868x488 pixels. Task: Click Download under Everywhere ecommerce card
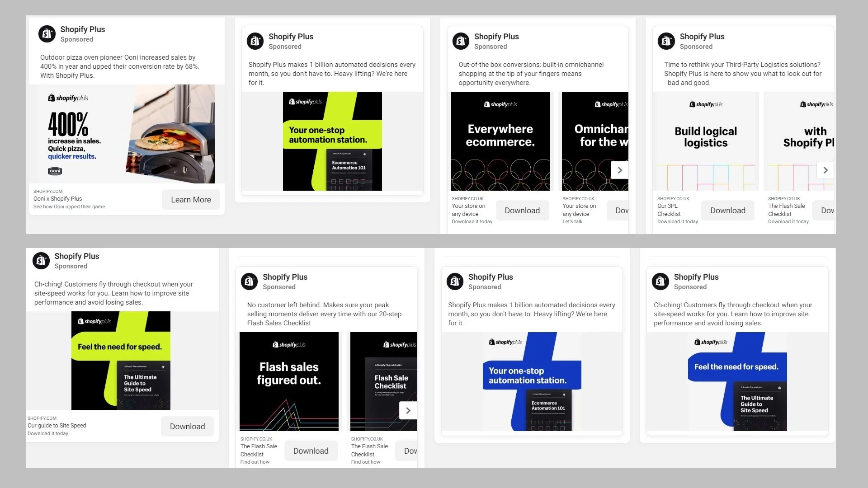[522, 211]
